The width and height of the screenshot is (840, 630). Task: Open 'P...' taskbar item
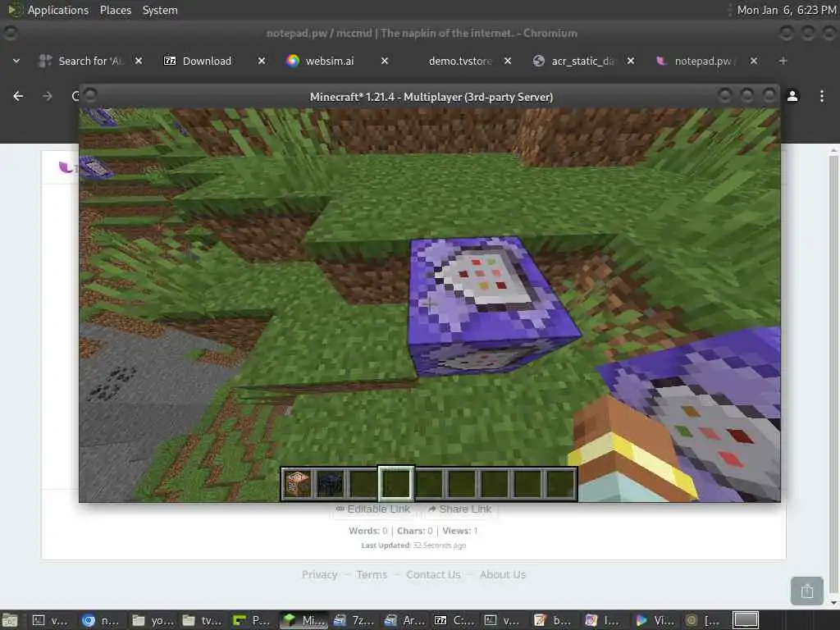coord(252,620)
